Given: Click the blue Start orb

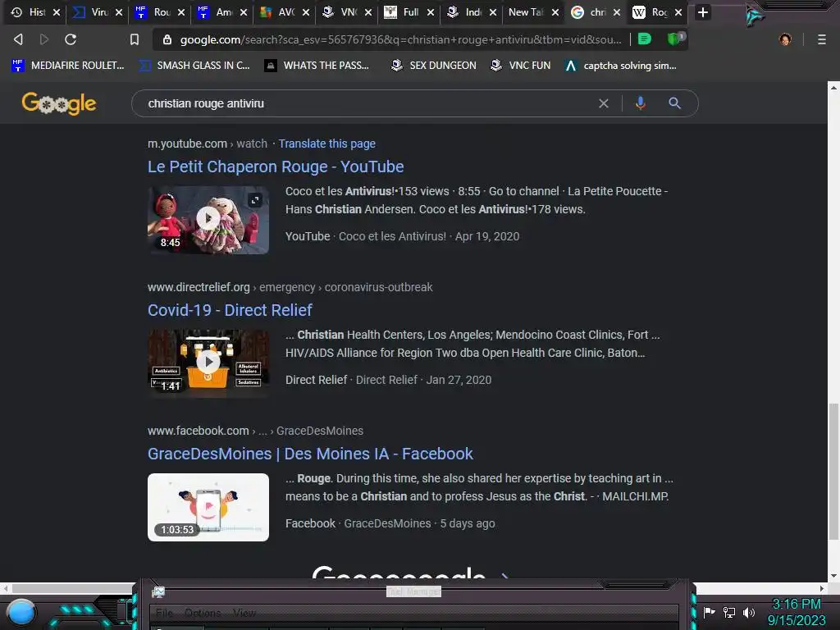Looking at the screenshot, I should 22,612.
